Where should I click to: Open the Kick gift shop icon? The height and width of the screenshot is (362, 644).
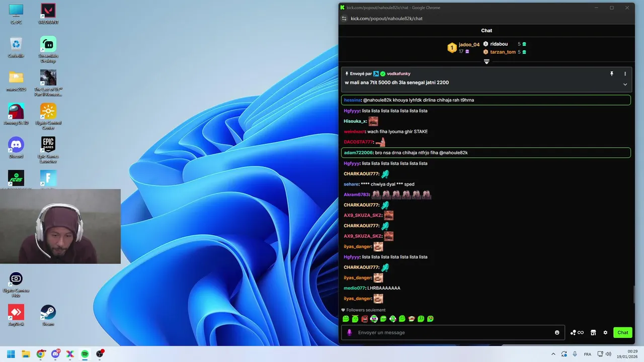click(x=593, y=332)
